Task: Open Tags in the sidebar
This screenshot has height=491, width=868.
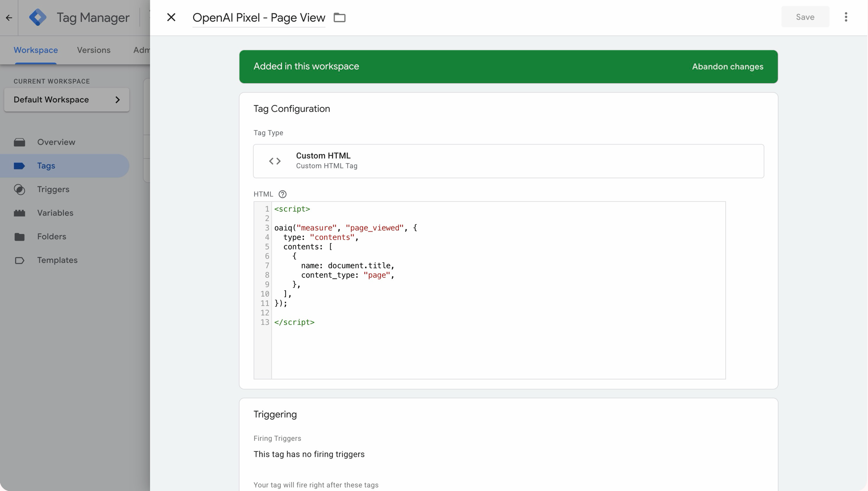Action: click(65, 166)
